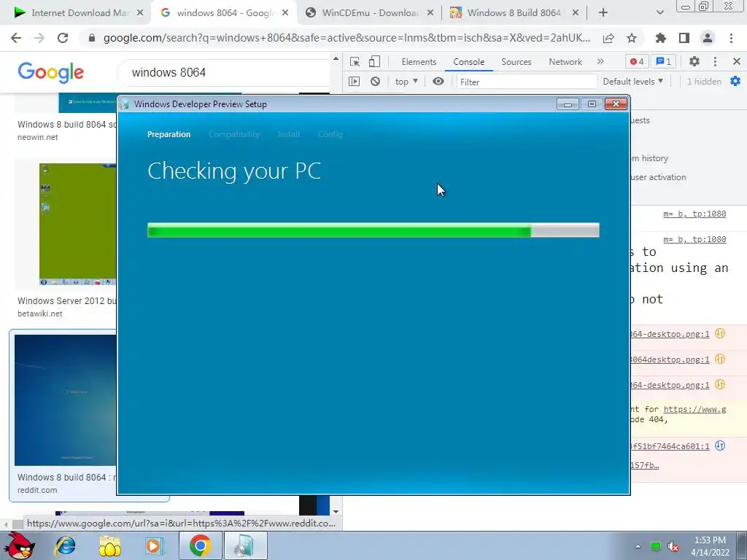The width and height of the screenshot is (747, 560).
Task: Show more DevTools tabs chevron
Action: click(600, 61)
